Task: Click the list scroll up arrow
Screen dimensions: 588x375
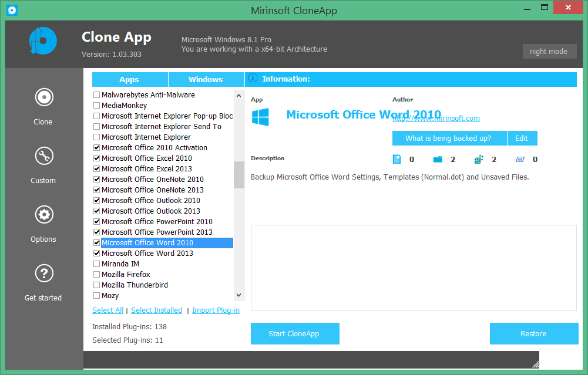Action: pyautogui.click(x=239, y=96)
